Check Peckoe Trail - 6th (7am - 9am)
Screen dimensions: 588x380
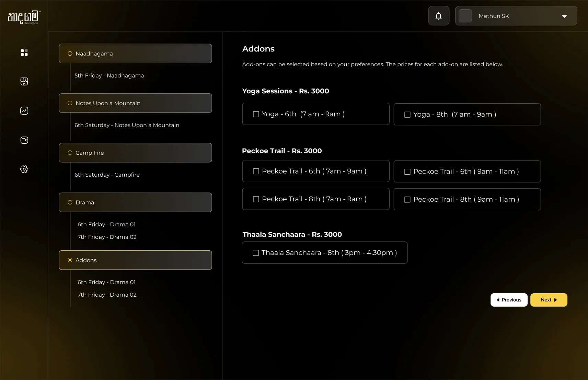click(x=256, y=171)
